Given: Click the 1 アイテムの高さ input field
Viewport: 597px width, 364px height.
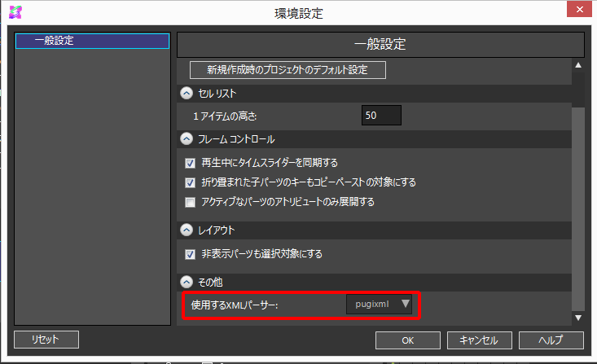Looking at the screenshot, I should pos(381,116).
